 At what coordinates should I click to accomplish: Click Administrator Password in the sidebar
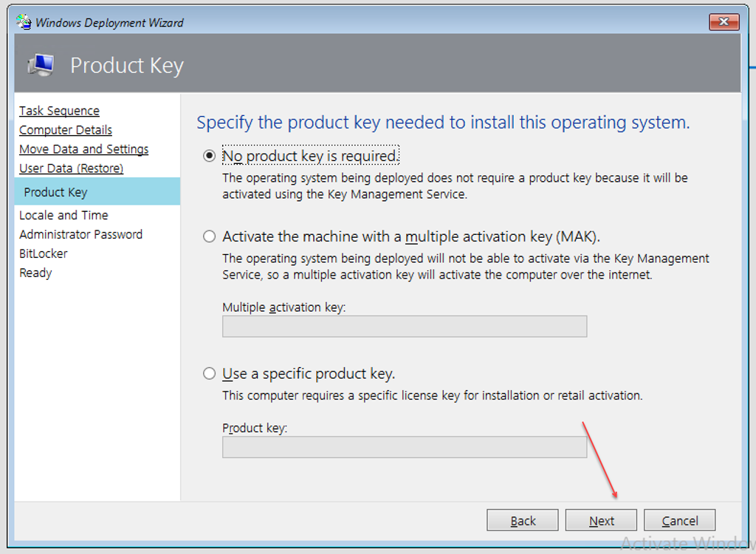click(x=80, y=234)
